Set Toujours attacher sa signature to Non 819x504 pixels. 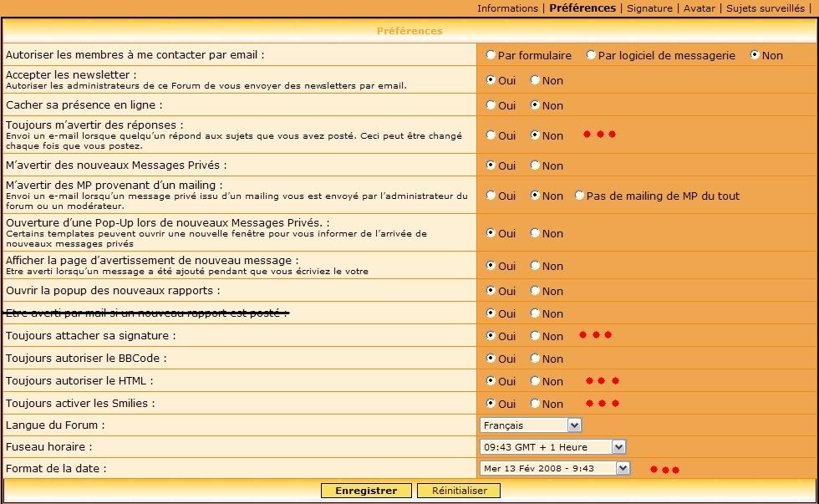(x=535, y=336)
